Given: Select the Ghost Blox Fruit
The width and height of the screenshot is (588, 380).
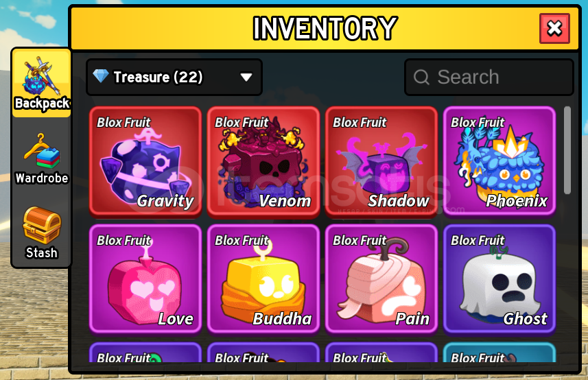Looking at the screenshot, I should (499, 279).
